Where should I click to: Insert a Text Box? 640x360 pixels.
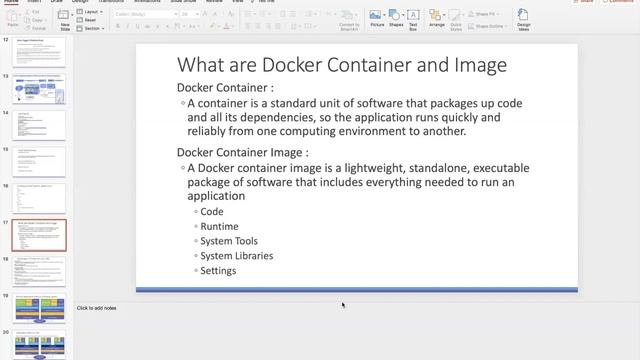[x=413, y=20]
